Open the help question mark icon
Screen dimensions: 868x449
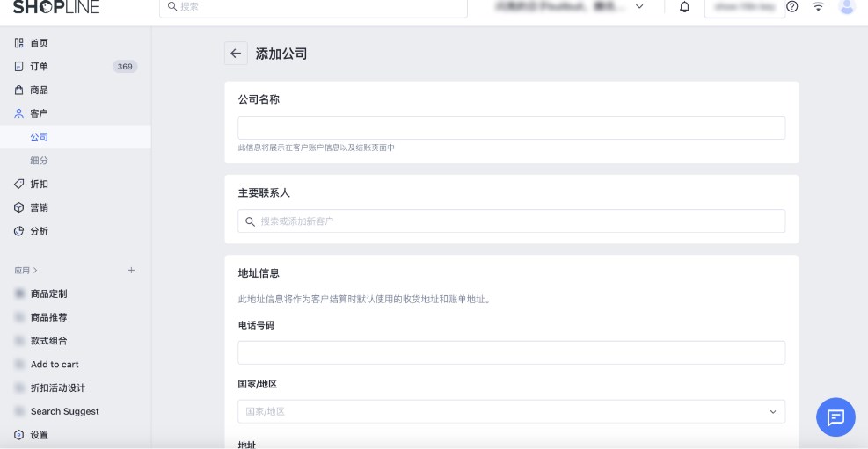(792, 7)
